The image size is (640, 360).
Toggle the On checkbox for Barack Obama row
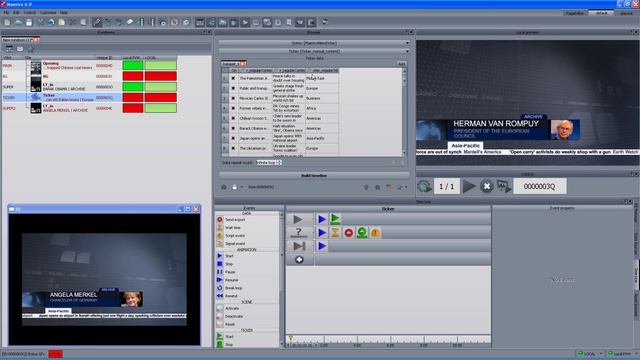point(233,128)
